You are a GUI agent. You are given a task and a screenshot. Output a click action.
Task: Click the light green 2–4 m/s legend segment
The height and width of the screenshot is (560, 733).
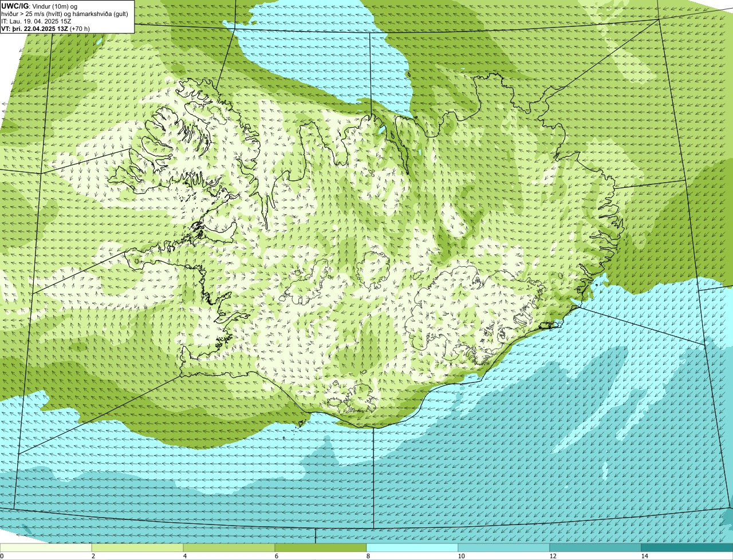[x=137, y=548]
